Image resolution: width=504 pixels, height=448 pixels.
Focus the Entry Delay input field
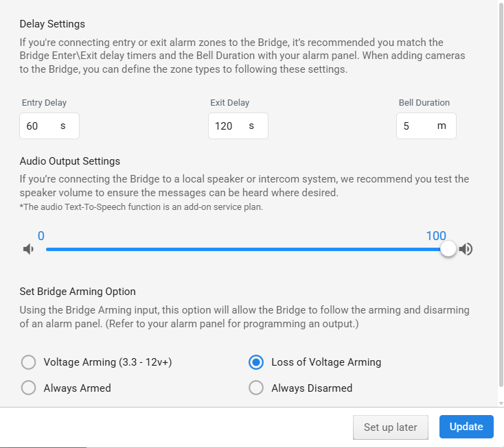point(49,126)
